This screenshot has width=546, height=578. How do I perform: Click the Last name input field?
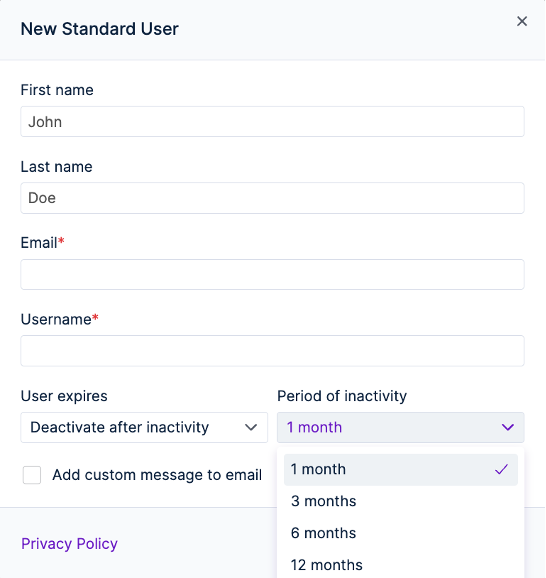pos(272,198)
